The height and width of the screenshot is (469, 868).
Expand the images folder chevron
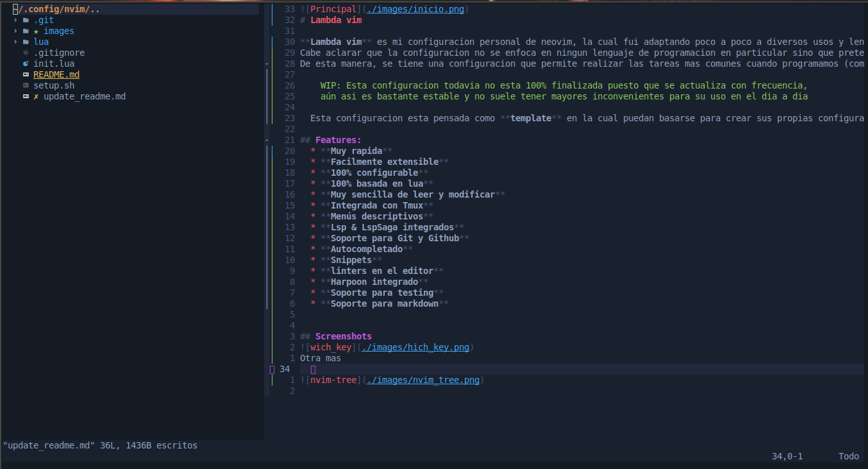[15, 31]
